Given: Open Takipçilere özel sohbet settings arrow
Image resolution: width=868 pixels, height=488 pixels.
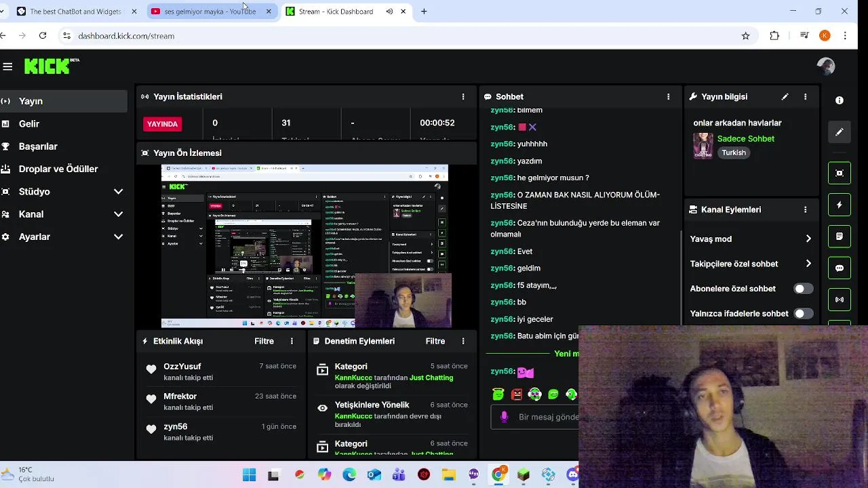Looking at the screenshot, I should 808,264.
